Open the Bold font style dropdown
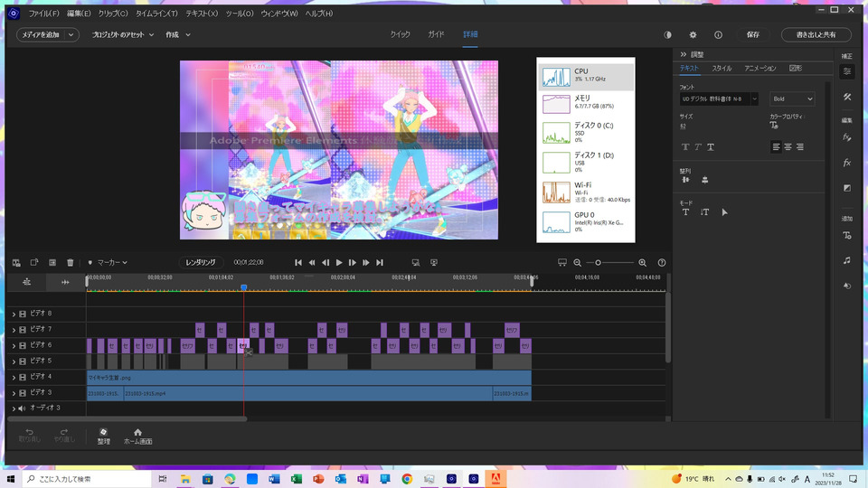 click(792, 99)
